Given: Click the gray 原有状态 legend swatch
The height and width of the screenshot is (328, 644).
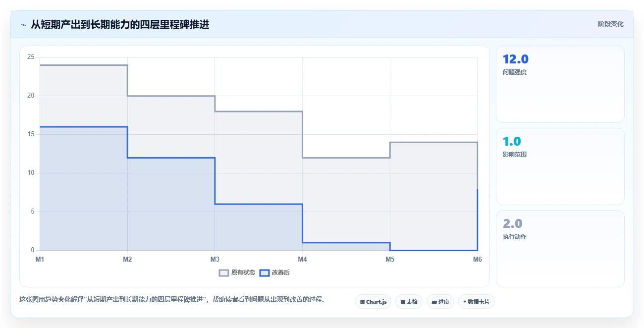Looking at the screenshot, I should (224, 273).
